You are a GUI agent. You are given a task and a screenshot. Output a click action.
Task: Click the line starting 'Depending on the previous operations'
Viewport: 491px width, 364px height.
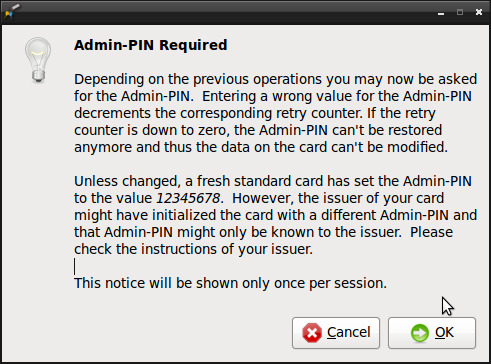coord(276,79)
